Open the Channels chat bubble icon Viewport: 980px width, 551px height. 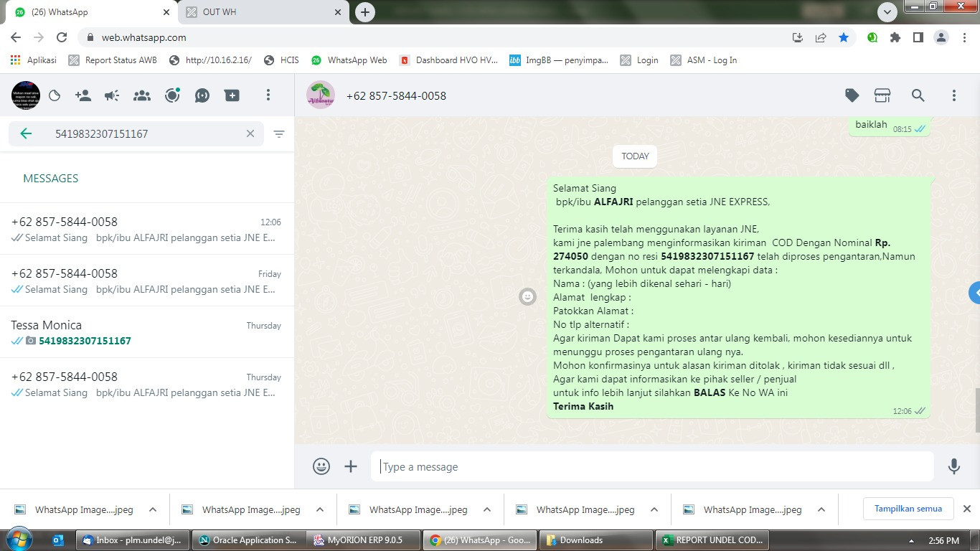(202, 95)
